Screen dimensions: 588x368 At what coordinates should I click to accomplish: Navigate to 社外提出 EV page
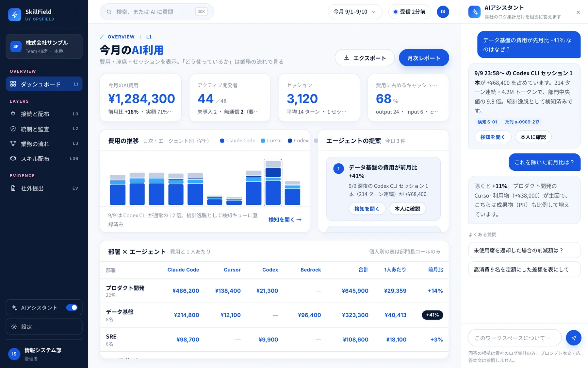click(44, 188)
